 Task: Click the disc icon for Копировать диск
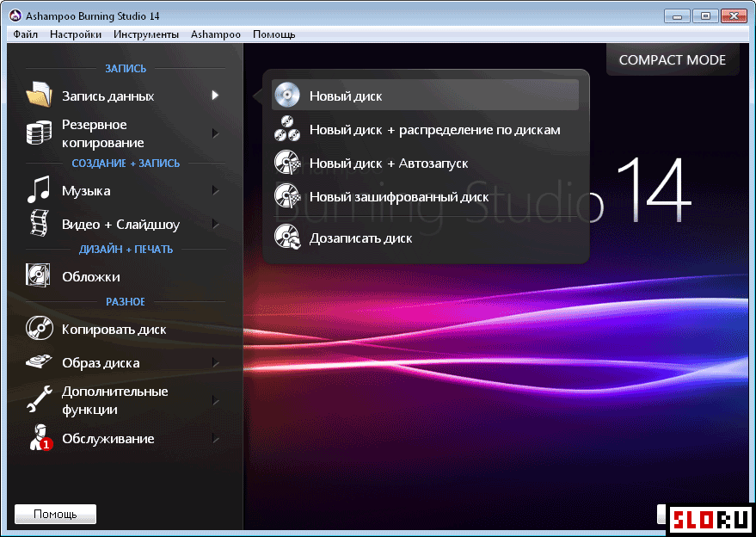click(39, 328)
